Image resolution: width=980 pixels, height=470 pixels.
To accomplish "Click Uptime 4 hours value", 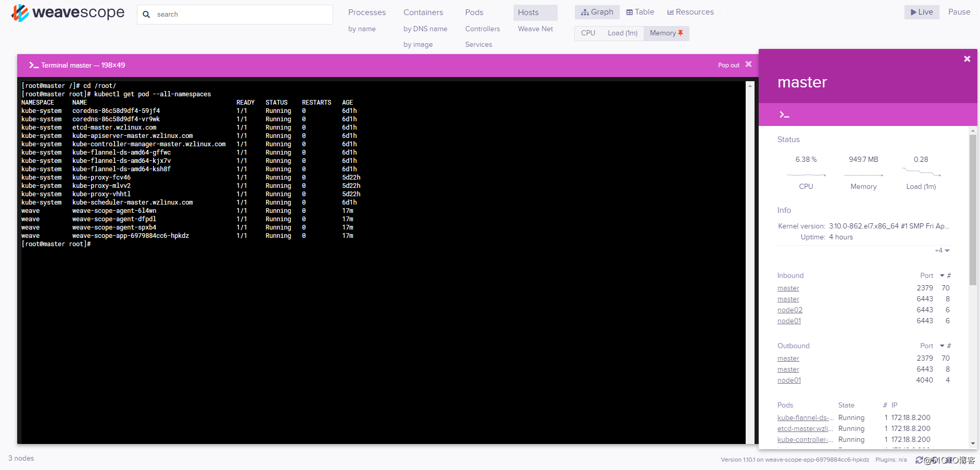I will (x=841, y=237).
